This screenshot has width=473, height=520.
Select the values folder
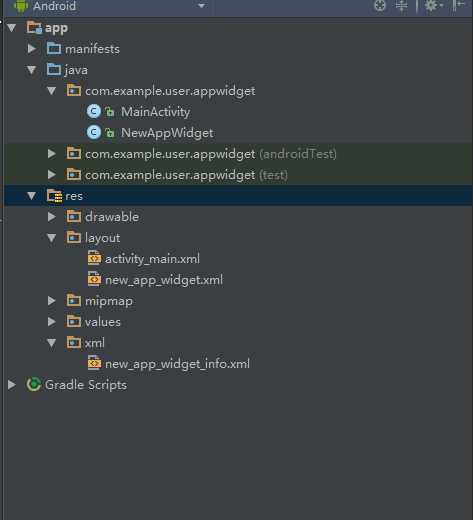point(103,322)
